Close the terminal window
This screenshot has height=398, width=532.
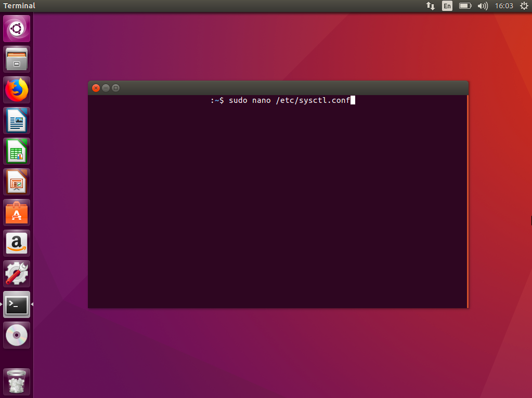[x=96, y=88]
